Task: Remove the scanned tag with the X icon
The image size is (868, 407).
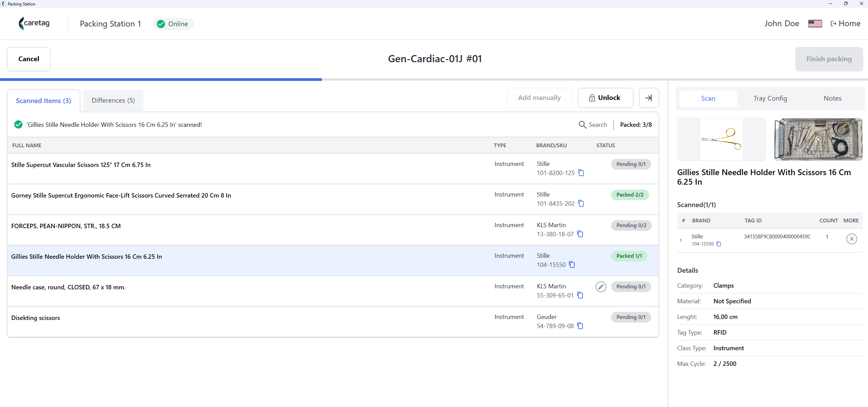Action: (x=852, y=239)
